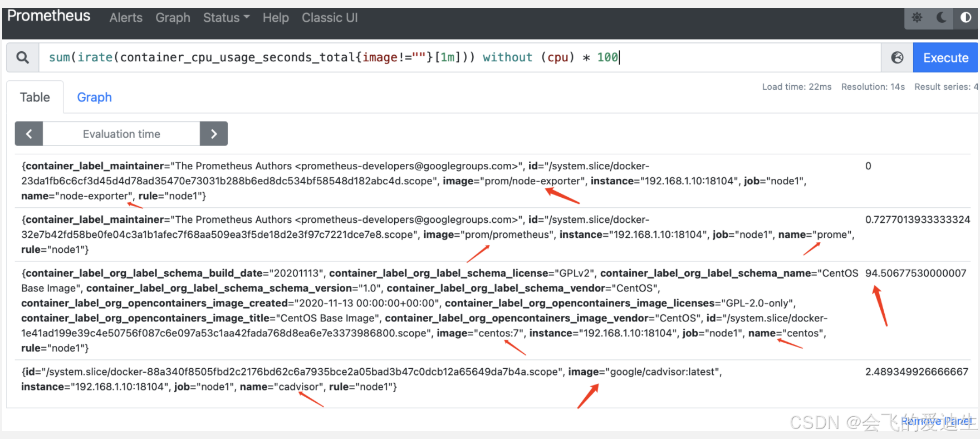
Task: Select value 0.7277013933333324 cell
Action: [x=918, y=219]
